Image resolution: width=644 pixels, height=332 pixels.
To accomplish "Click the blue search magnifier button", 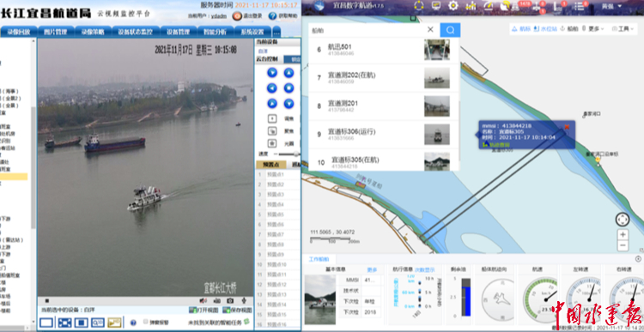I will pyautogui.click(x=450, y=30).
